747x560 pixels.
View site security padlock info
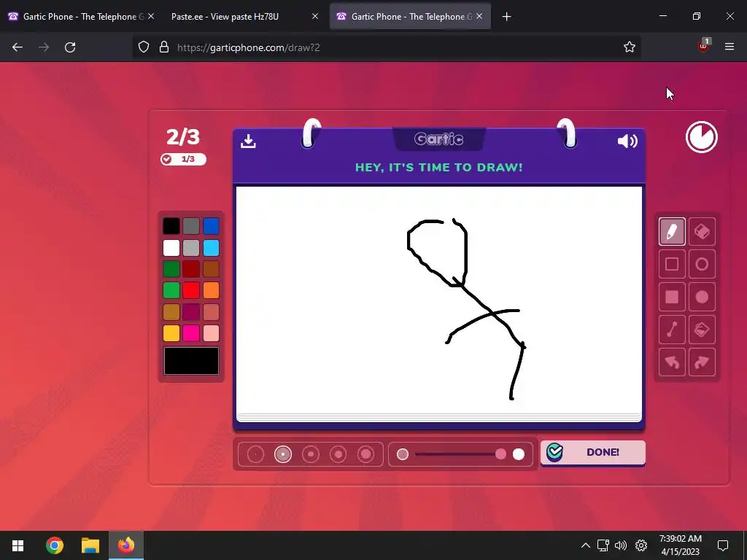[x=164, y=47]
